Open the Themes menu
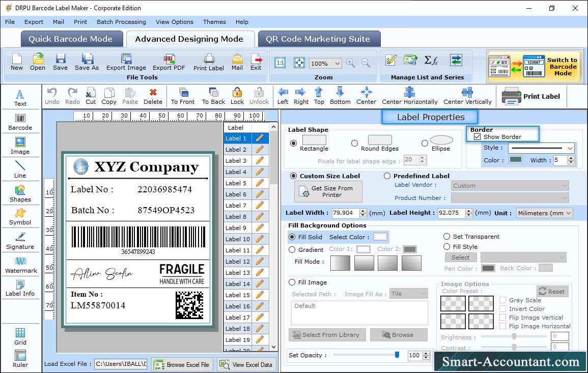Viewport: 588px width, 373px height. pos(214,22)
